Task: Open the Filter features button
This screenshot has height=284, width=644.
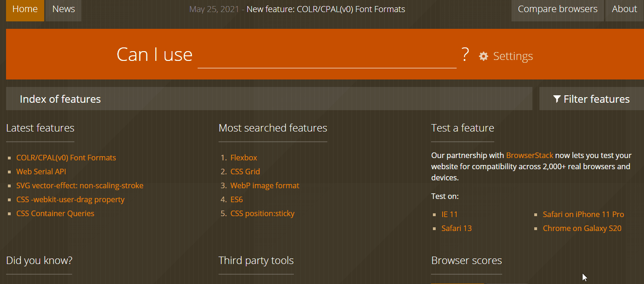Action: click(591, 99)
